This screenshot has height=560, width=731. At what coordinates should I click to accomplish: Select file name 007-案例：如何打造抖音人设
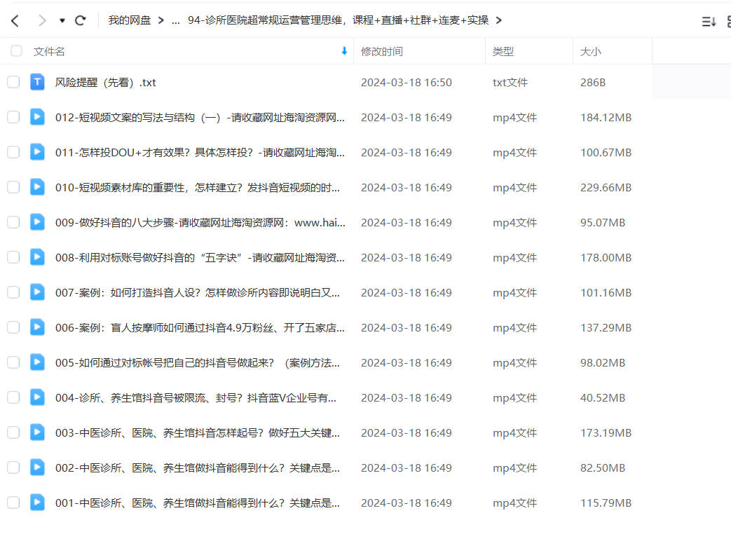(198, 293)
